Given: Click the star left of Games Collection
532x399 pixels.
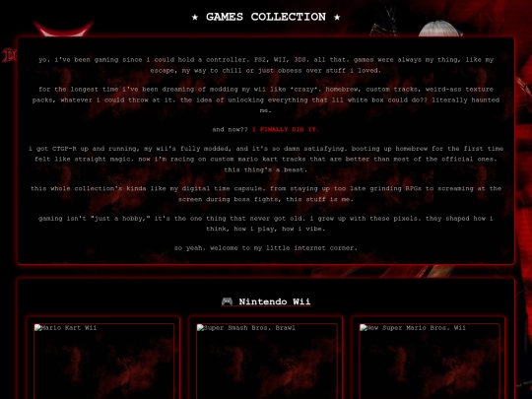Looking at the screenshot, I should pyautogui.click(x=195, y=17).
